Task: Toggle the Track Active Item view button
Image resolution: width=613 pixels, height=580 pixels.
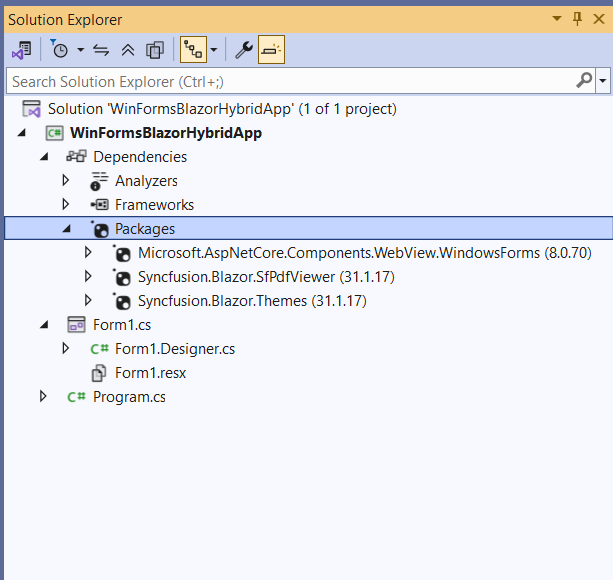Action: point(193,49)
